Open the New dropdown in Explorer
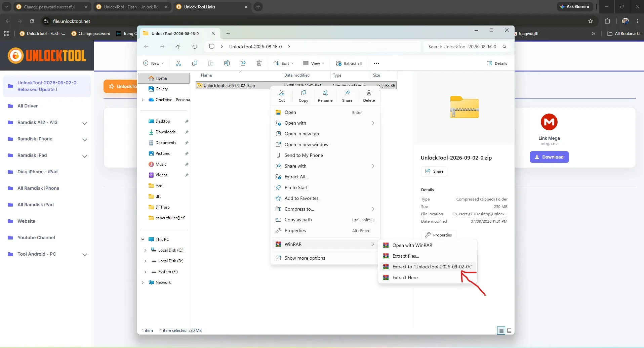Viewport: 644px width, 348px height. [154, 63]
